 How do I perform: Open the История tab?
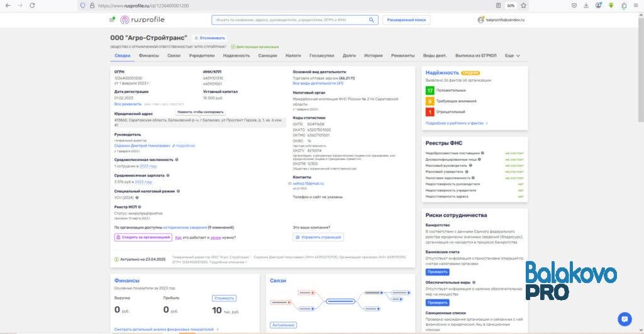pyautogui.click(x=374, y=55)
